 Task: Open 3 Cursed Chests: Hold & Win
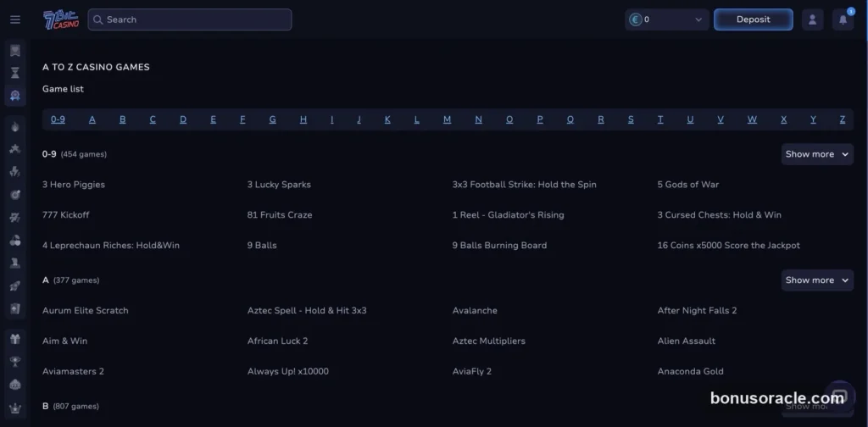tap(719, 215)
